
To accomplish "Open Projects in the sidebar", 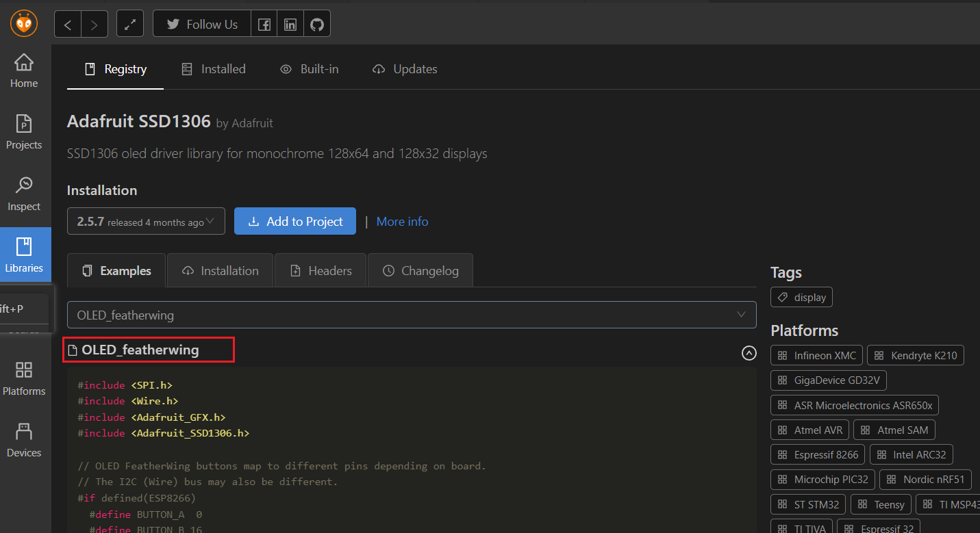I will point(24,133).
